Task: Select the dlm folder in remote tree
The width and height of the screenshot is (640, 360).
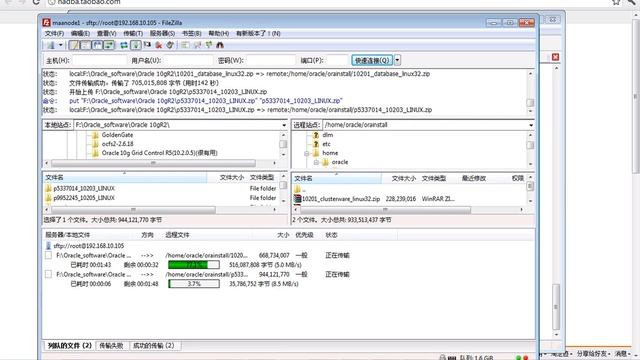Action: pyautogui.click(x=328, y=135)
